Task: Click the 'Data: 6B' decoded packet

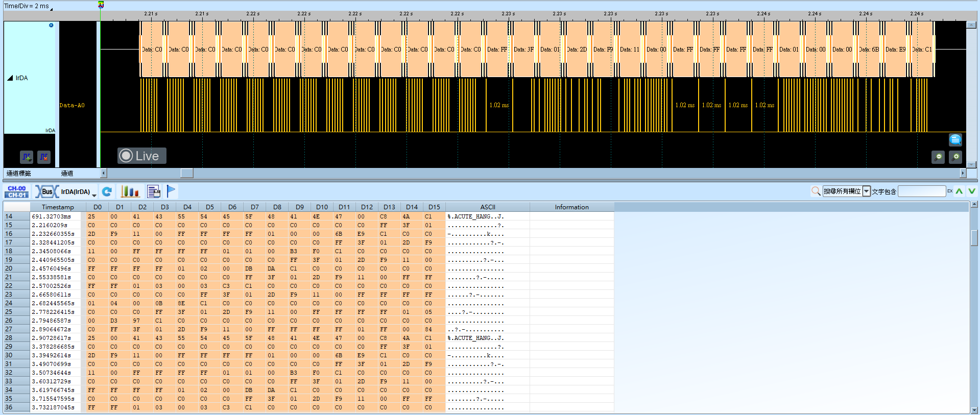Action: coord(869,50)
